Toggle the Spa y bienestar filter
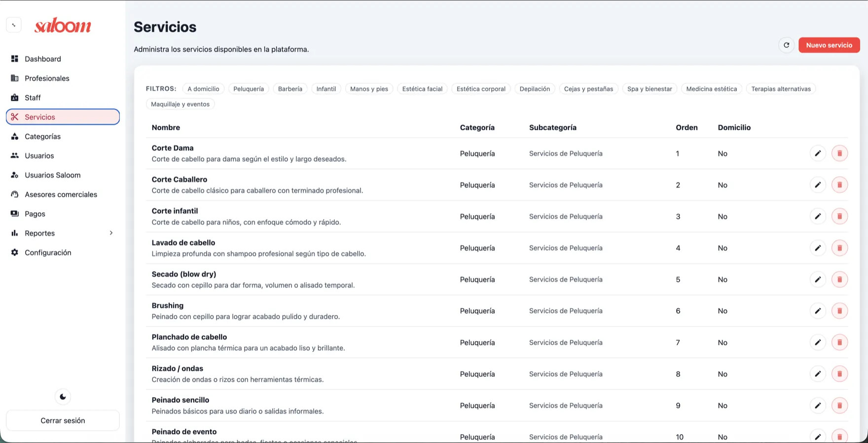 click(x=650, y=89)
